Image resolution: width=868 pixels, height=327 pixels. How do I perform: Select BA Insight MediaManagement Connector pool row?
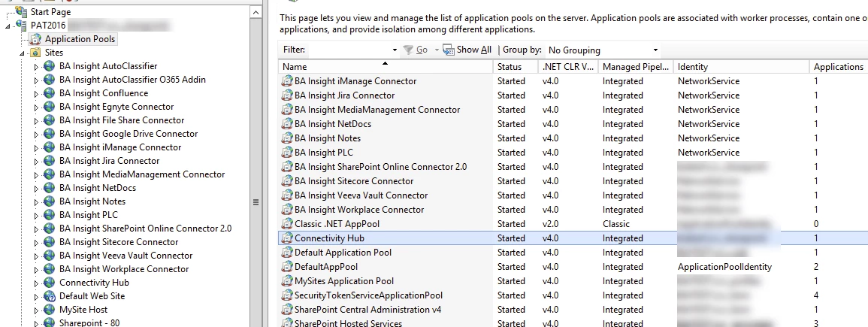click(573, 110)
